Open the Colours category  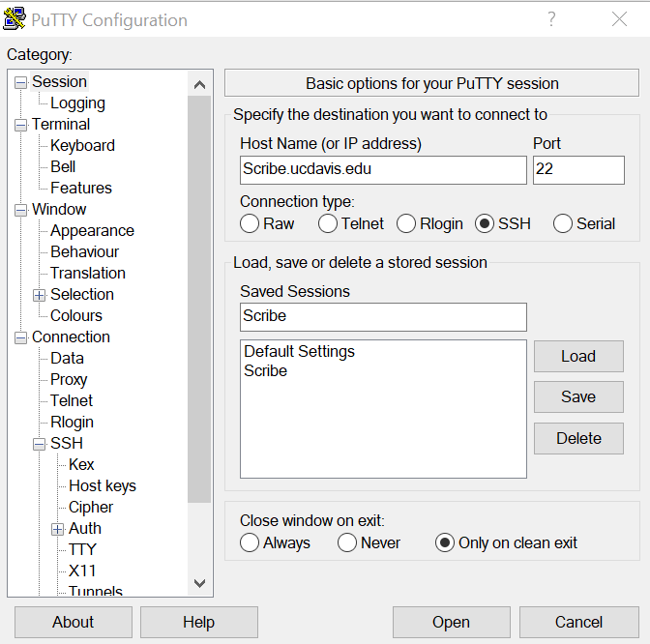point(75,316)
